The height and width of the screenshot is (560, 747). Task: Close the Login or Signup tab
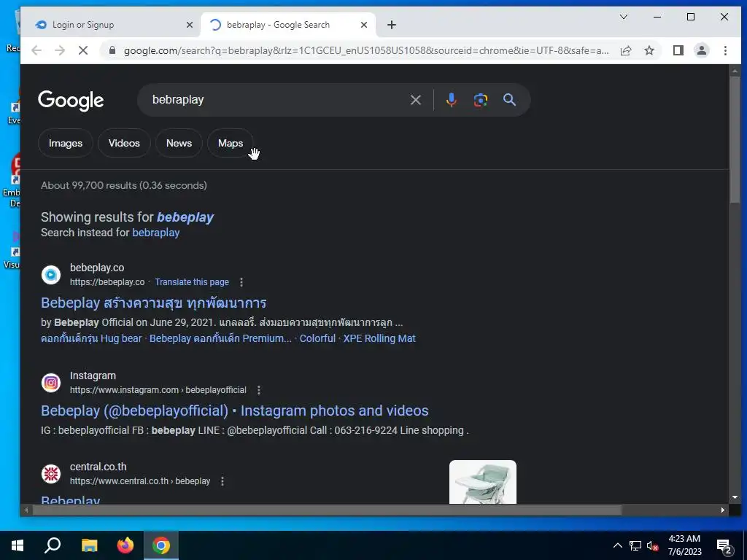click(x=190, y=25)
